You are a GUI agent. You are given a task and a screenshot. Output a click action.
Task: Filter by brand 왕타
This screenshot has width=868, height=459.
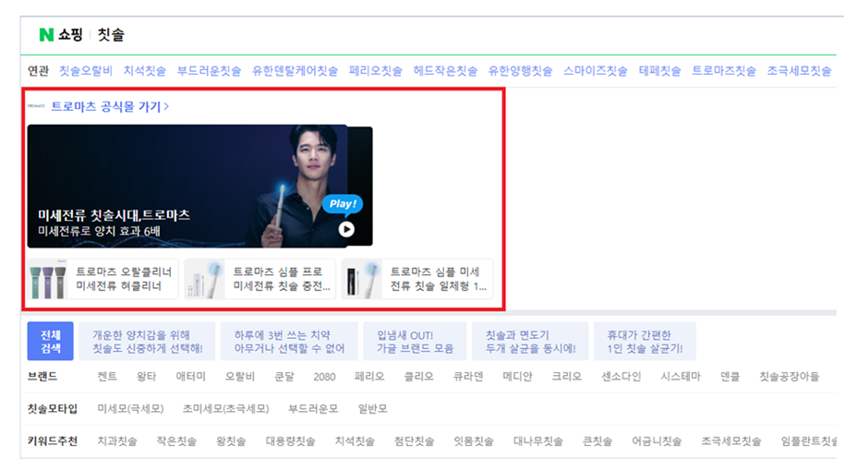[x=146, y=377]
